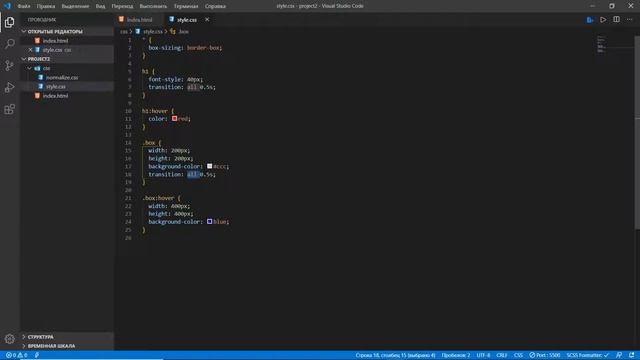This screenshot has width=640, height=360.
Task: Click the Live Server Port 5500 indicator
Action: click(544, 355)
